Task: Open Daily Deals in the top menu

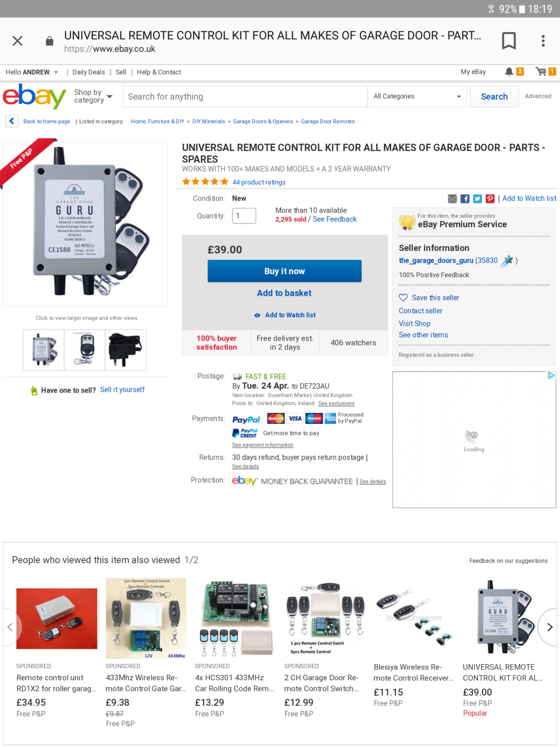Action: pyautogui.click(x=89, y=72)
